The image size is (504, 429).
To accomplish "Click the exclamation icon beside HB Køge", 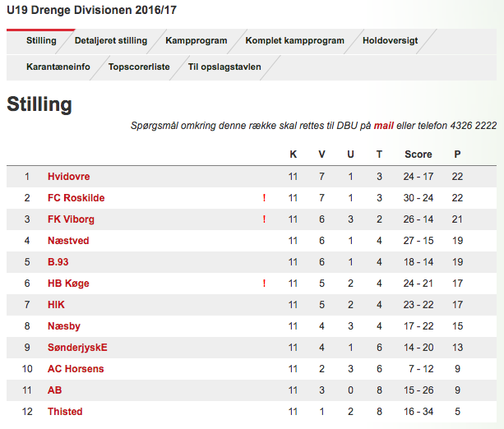I will 264,284.
